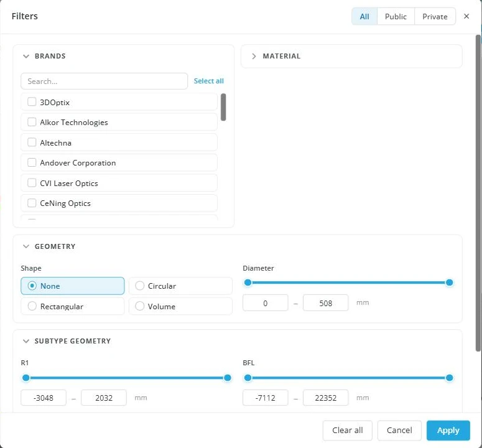The width and height of the screenshot is (482, 448).
Task: Switch to the Public tab
Action: 396,17
